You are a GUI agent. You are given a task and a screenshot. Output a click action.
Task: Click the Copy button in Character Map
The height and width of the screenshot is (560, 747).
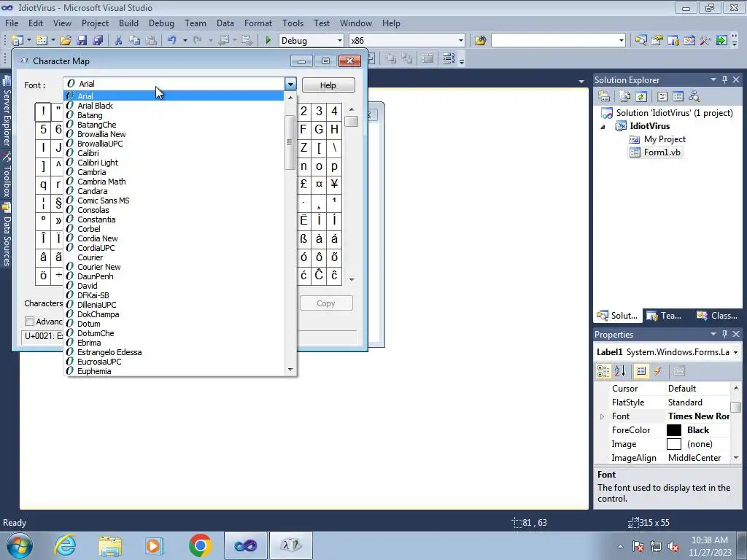tap(326, 303)
